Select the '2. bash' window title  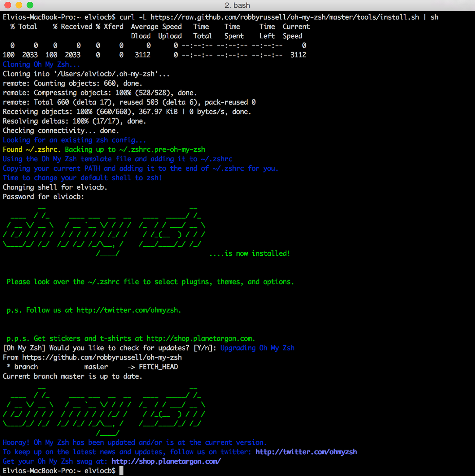(237, 5)
